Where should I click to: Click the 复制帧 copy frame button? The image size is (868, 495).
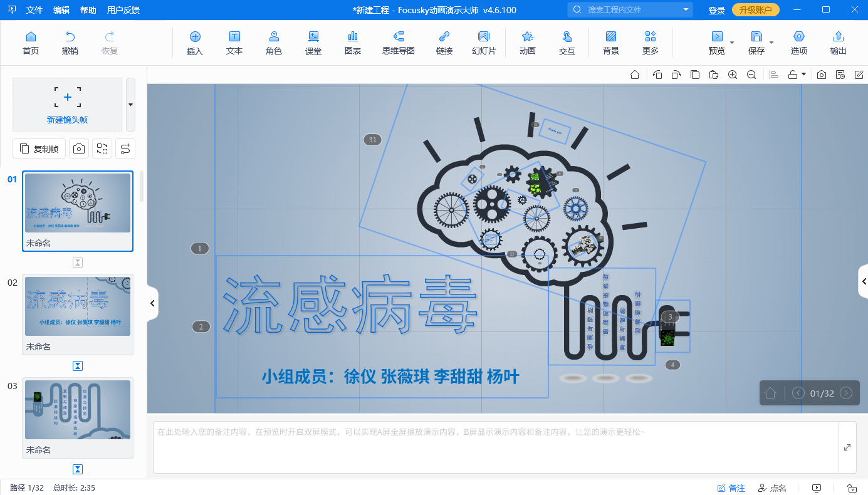(x=39, y=148)
